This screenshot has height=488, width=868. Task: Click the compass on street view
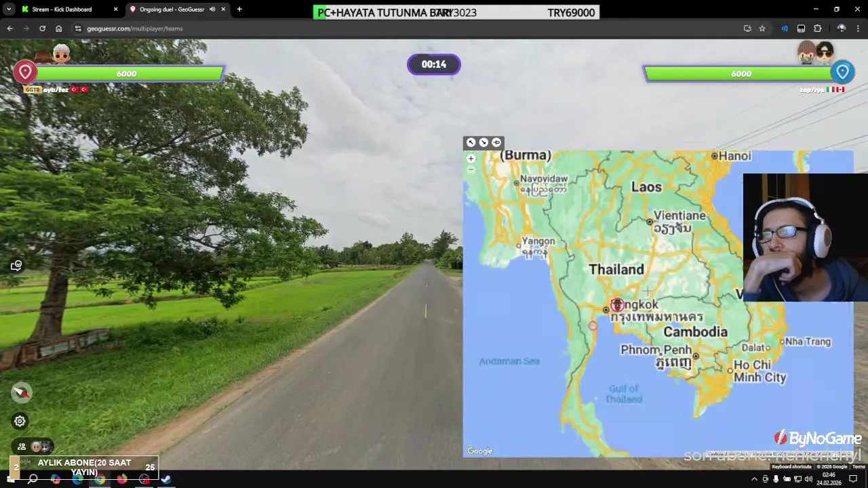[x=22, y=392]
